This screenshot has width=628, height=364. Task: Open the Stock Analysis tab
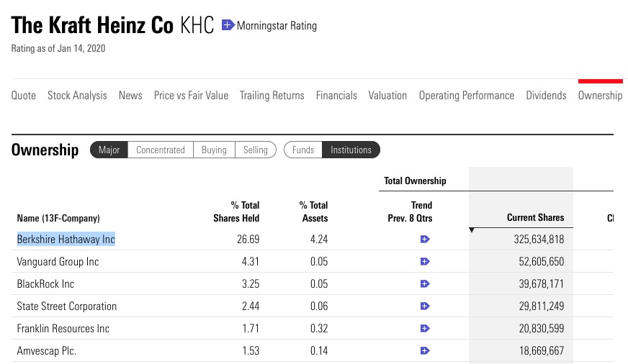pyautogui.click(x=77, y=95)
